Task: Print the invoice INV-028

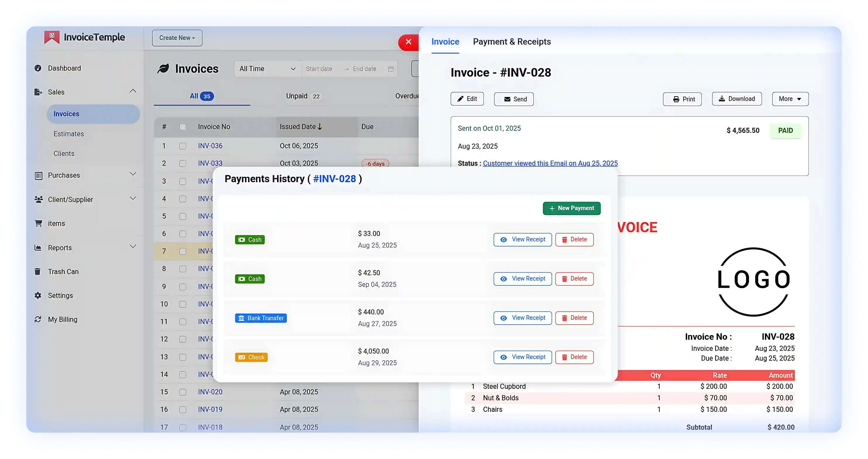Action: tap(682, 99)
